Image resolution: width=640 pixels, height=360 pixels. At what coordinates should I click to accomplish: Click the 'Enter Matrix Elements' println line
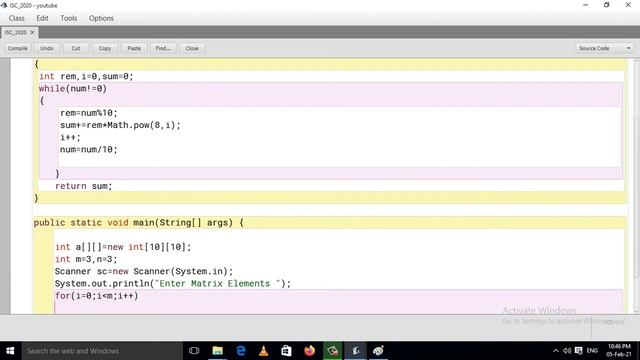tap(173, 284)
